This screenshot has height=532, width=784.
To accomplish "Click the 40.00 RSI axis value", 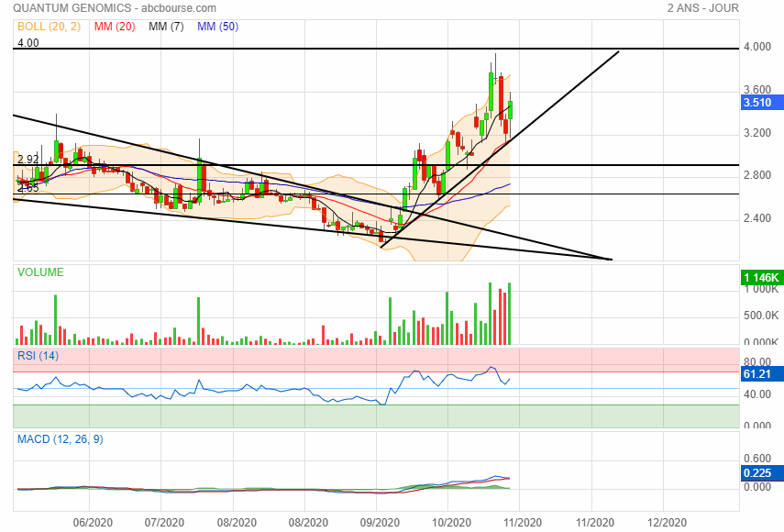I will click(757, 394).
